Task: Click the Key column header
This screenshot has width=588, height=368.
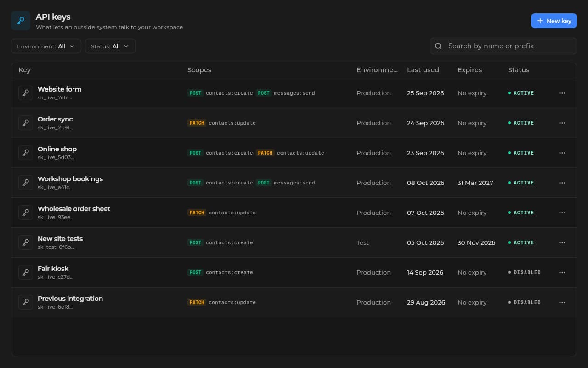Action: (x=24, y=70)
